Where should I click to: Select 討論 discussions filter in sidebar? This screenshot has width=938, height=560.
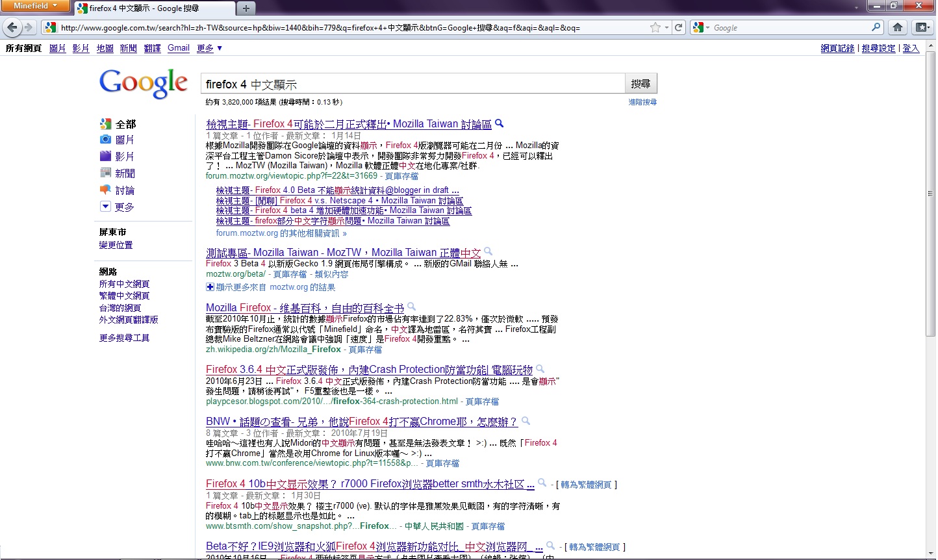[x=124, y=190]
